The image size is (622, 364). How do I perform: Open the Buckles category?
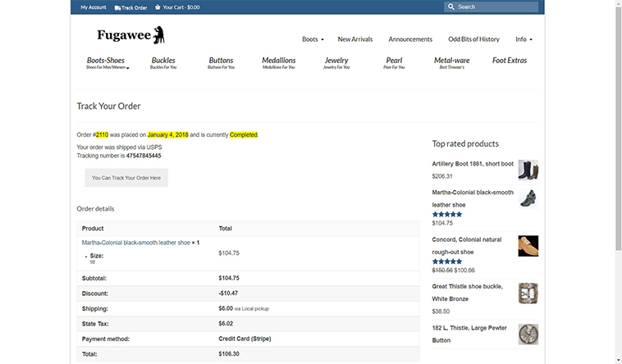163,61
